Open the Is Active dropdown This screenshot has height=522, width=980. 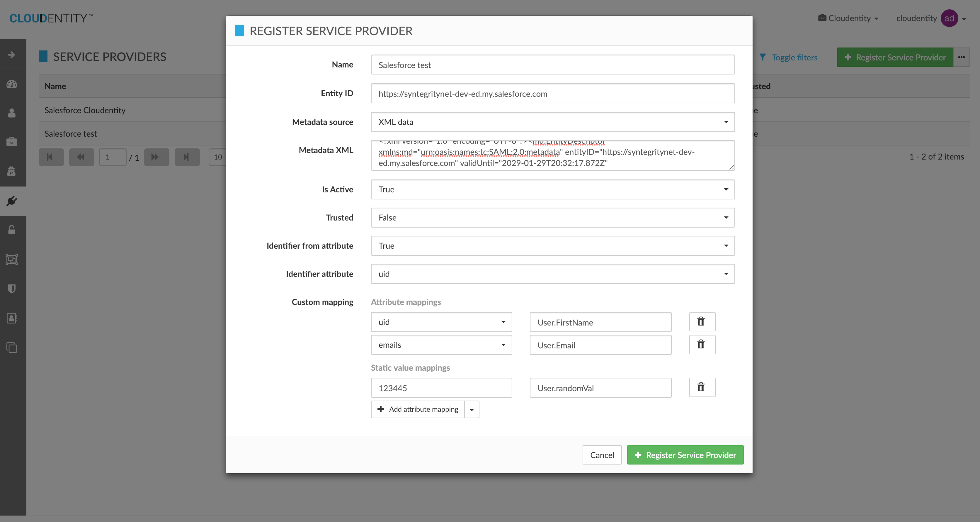coord(552,189)
